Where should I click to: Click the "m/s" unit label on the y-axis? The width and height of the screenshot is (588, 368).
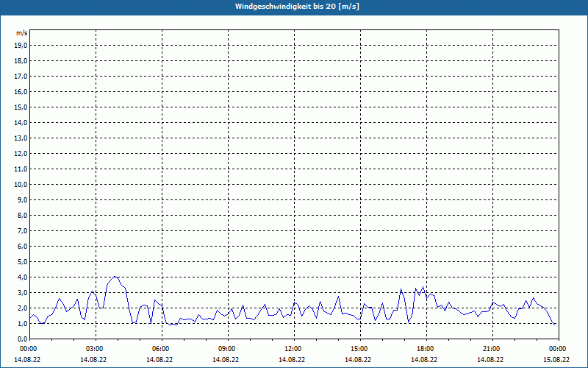pyautogui.click(x=22, y=33)
